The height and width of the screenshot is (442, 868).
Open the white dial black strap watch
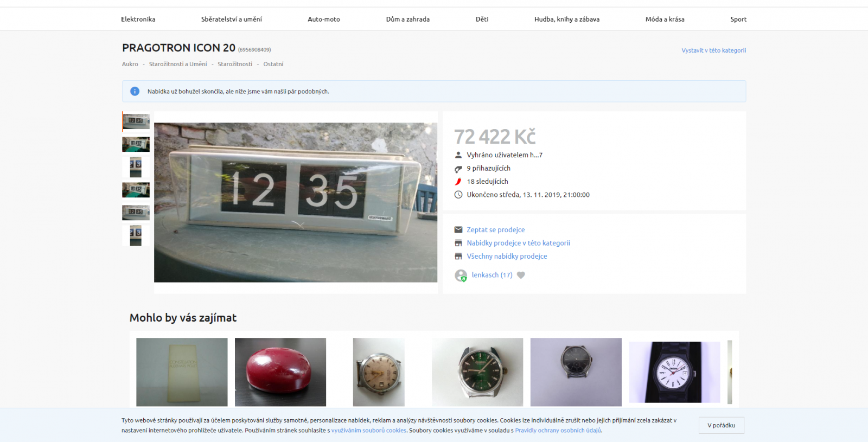(x=674, y=372)
